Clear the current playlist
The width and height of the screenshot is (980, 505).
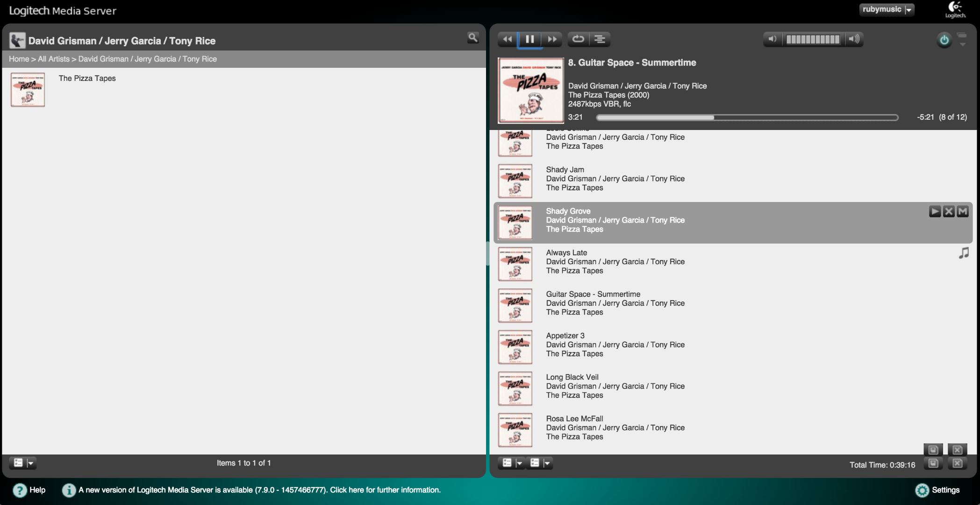point(957,463)
